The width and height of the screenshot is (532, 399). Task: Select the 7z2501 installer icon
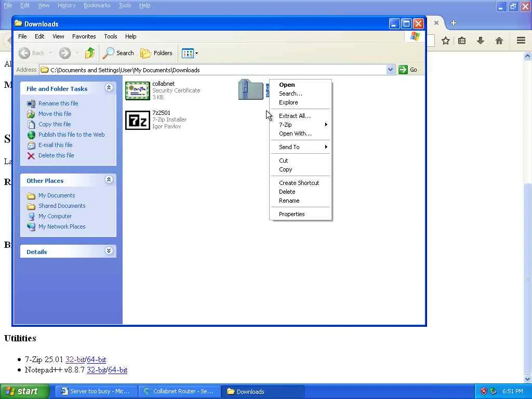pyautogui.click(x=137, y=120)
